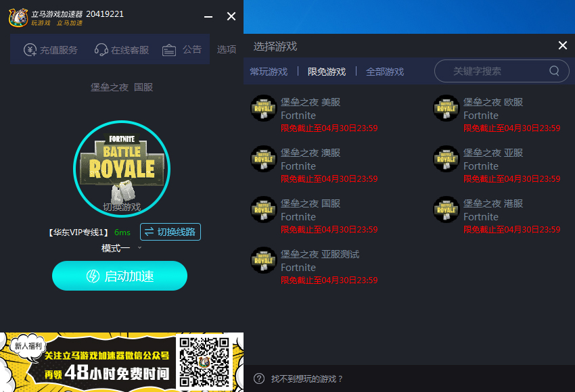The height and width of the screenshot is (392, 575).
Task: Click the 立马游戏加速器 logo
Action: (x=18, y=18)
